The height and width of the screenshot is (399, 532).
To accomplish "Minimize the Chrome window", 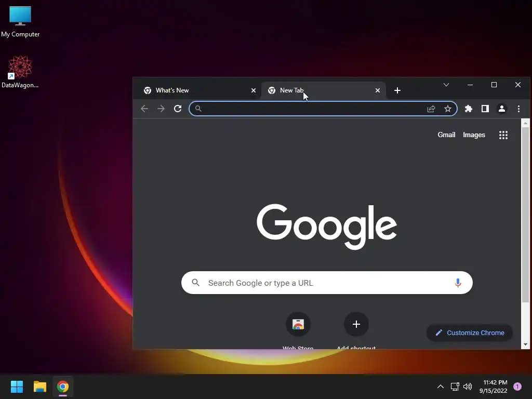I will coord(470,85).
